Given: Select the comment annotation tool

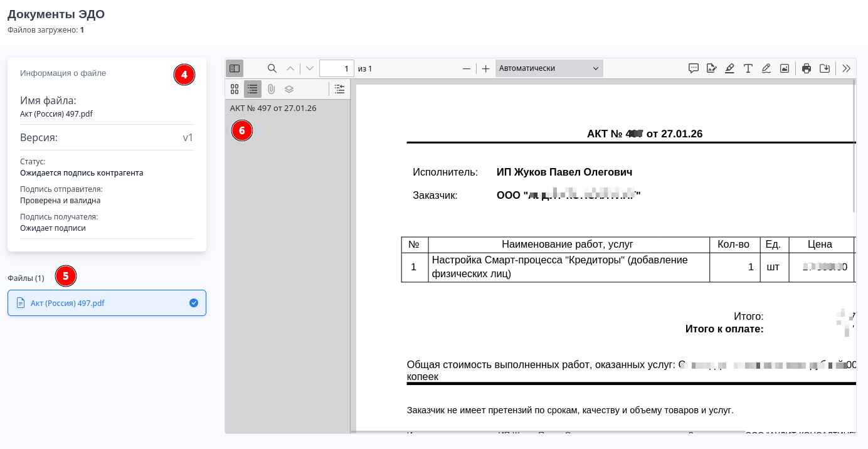Looking at the screenshot, I should pos(694,68).
